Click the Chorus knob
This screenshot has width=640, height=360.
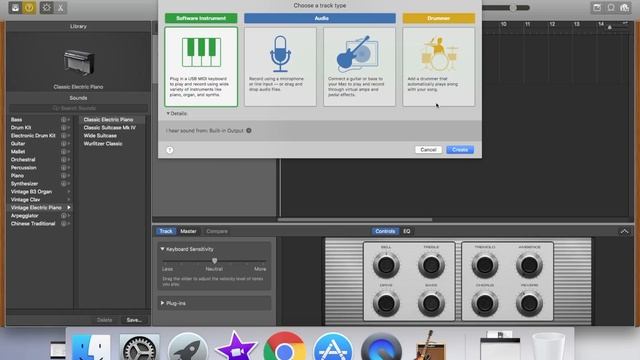point(484,303)
